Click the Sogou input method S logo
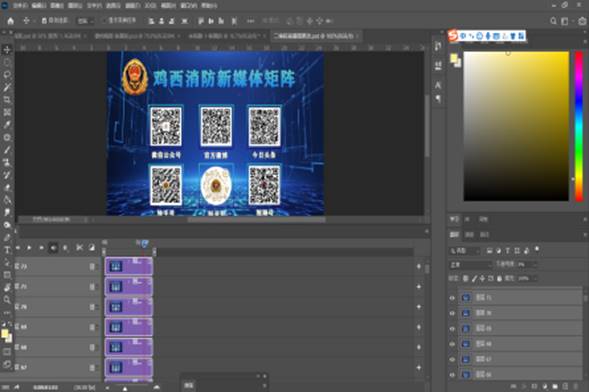Screen dimensions: 589x392 pos(453,36)
